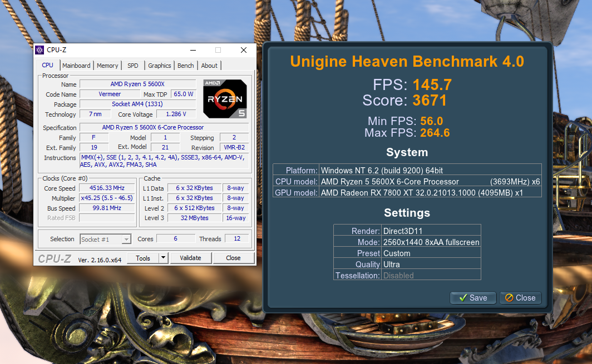Click the Ext. Model value 21
592x364 pixels.
point(165,147)
